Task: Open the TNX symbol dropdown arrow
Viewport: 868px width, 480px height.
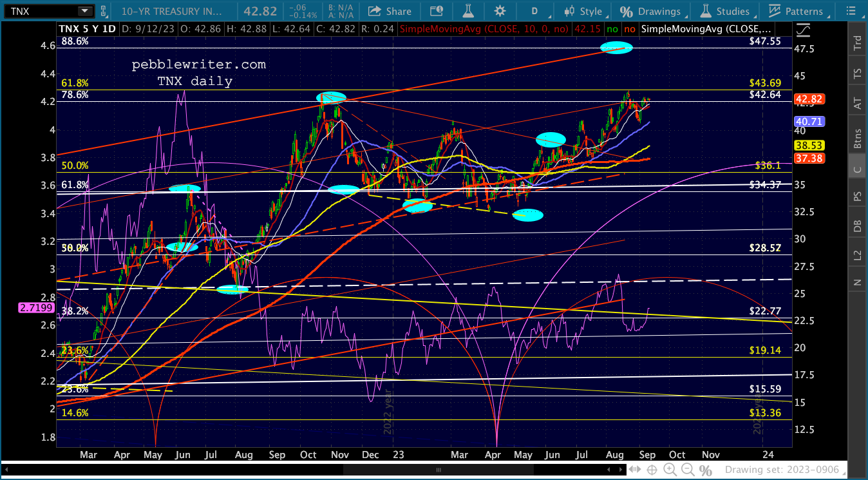Action: point(84,11)
